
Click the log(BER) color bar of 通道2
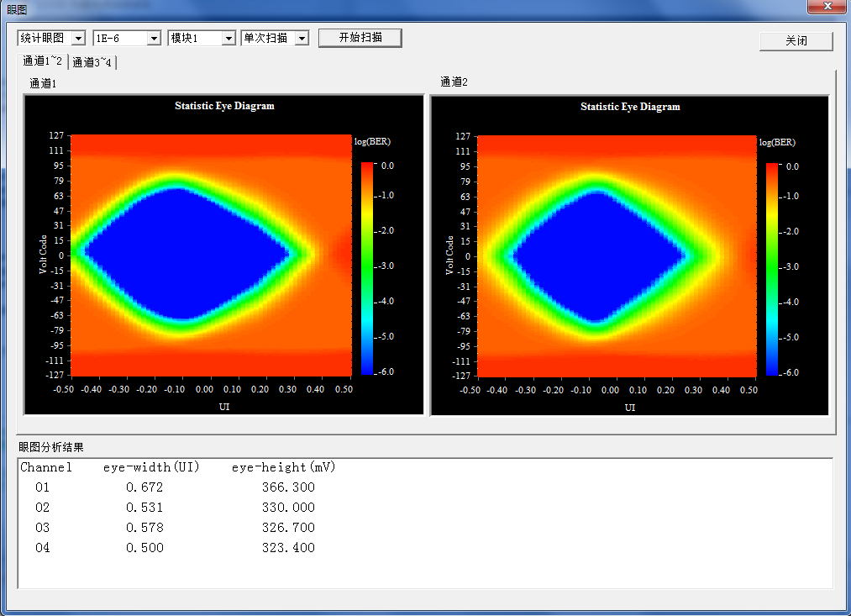coord(771,268)
